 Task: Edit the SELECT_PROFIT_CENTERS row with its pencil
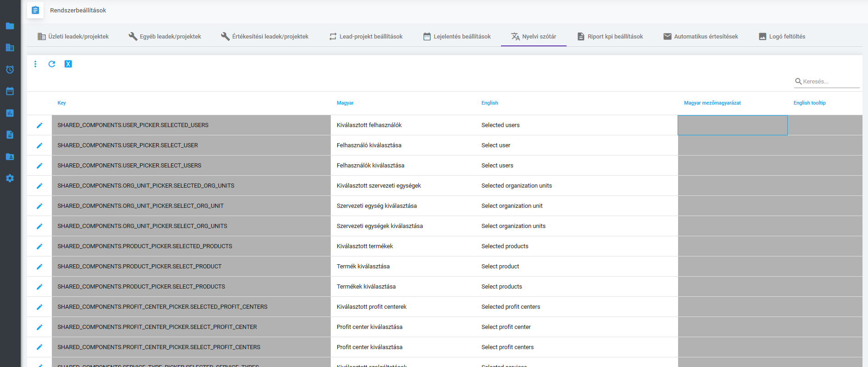tap(39, 347)
